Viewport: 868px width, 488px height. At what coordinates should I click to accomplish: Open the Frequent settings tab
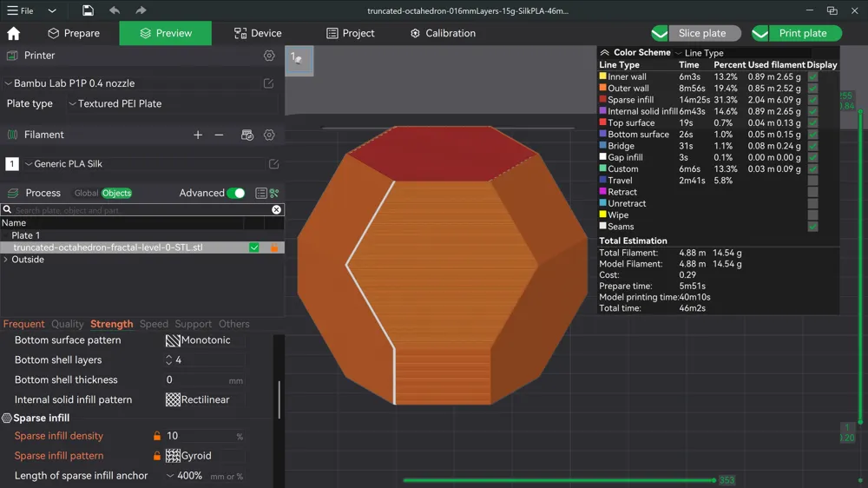click(x=23, y=324)
